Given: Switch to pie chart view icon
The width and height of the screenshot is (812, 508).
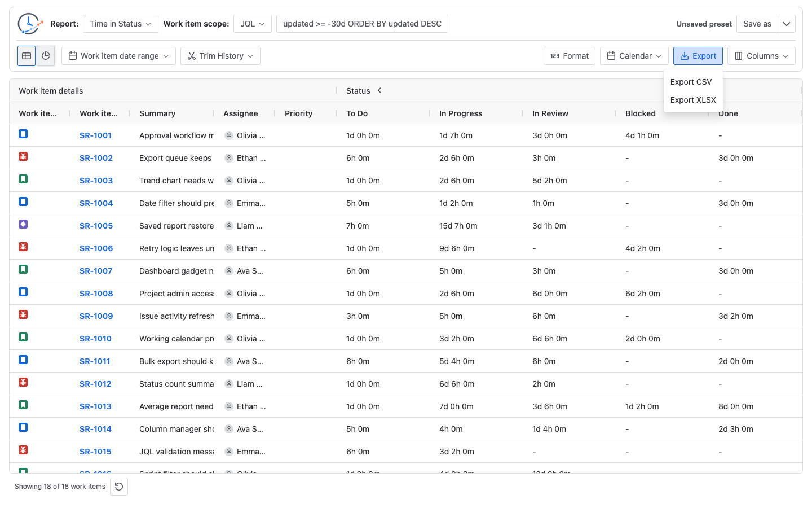Looking at the screenshot, I should (x=46, y=56).
